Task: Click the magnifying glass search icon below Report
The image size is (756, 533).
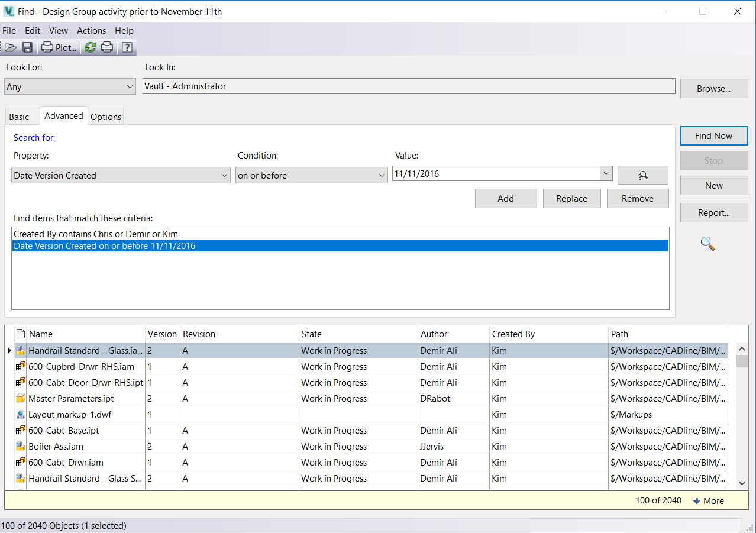Action: click(707, 243)
